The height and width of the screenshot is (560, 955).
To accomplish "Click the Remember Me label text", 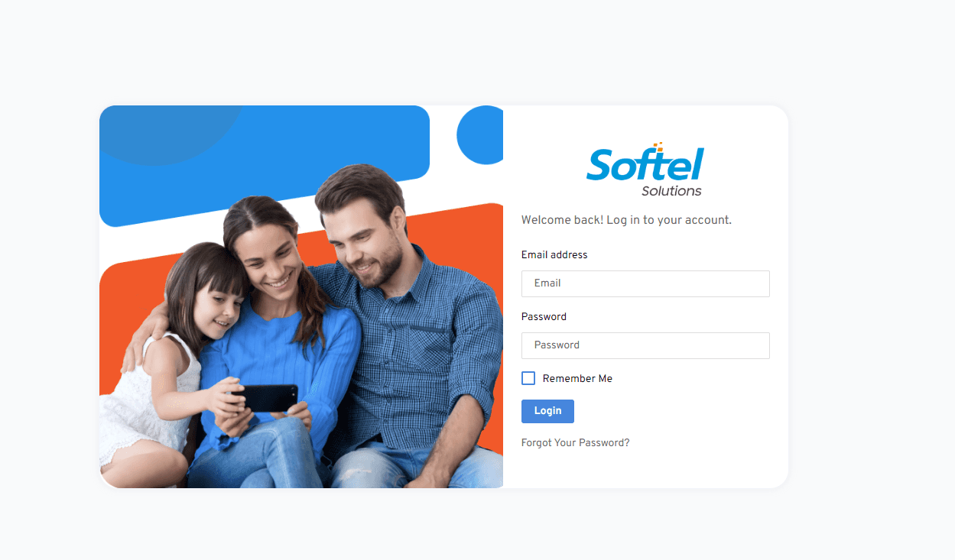I will pos(577,378).
